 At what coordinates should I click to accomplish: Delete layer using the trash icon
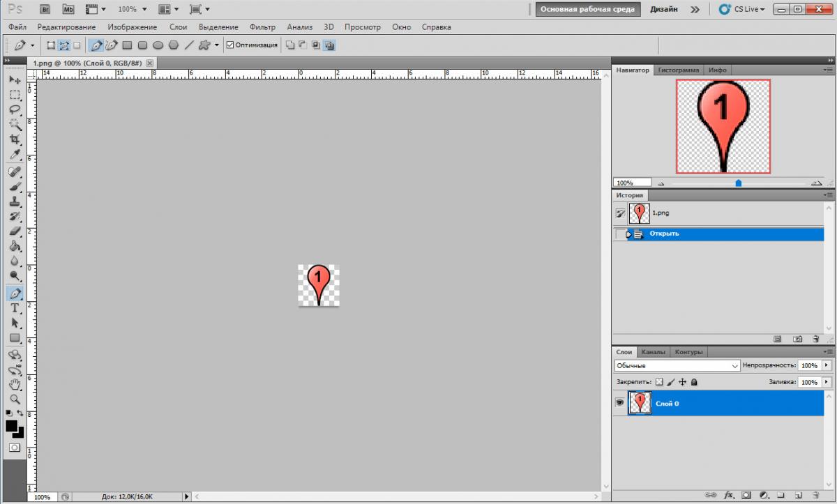coord(815,496)
